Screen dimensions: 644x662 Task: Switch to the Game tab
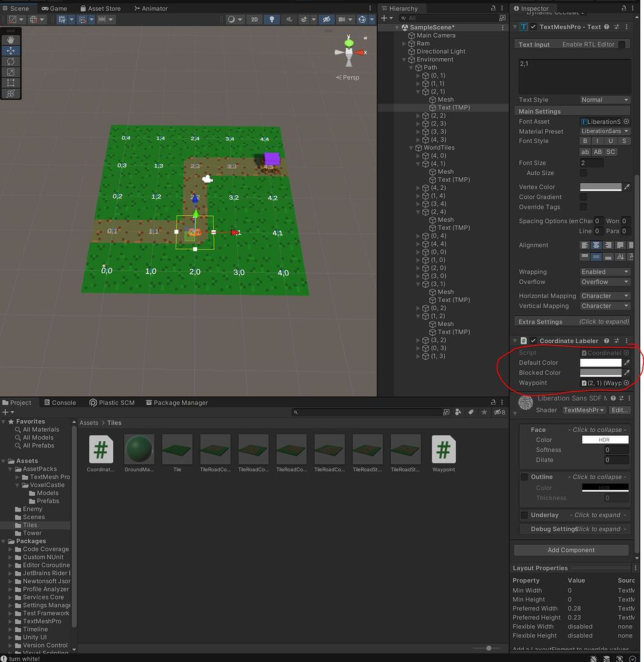coord(54,8)
